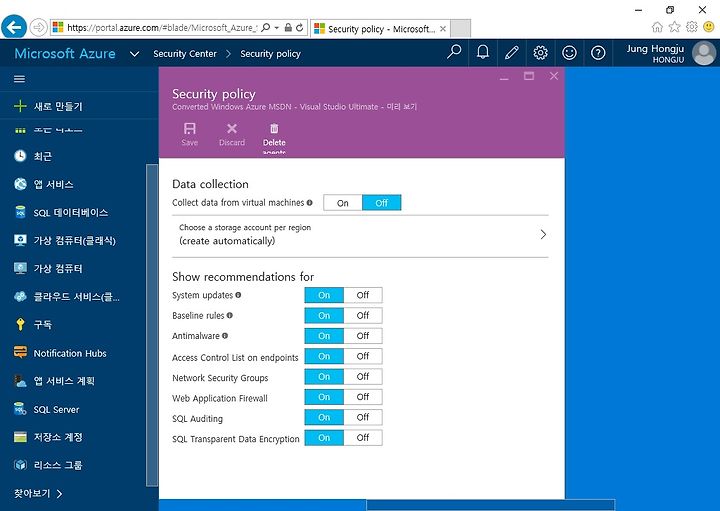Open SQL Server in the sidebar
Image resolution: width=720 pixels, height=511 pixels.
click(x=46, y=409)
